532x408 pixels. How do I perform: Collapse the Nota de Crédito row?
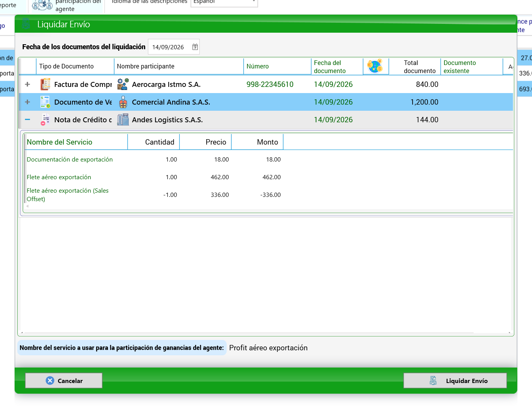pyautogui.click(x=28, y=120)
